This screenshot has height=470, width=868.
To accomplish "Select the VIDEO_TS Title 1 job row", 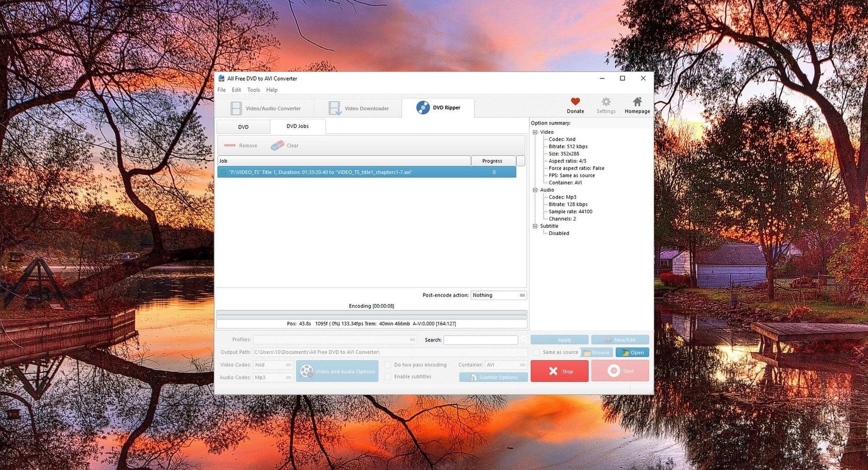I will click(x=366, y=172).
